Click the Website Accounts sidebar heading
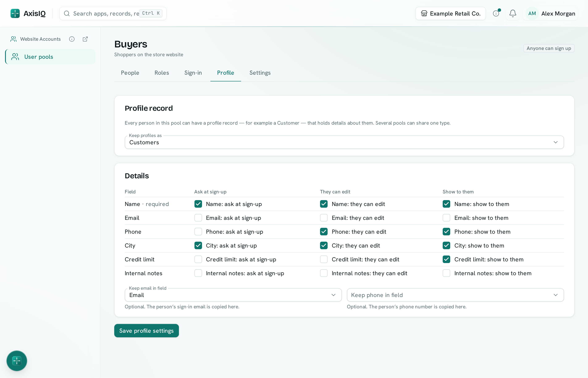Image resolution: width=588 pixels, height=378 pixels. tap(40, 39)
